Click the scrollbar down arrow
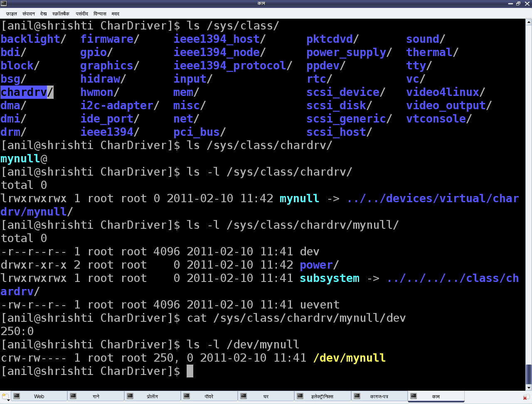The image size is (532, 404). click(x=529, y=388)
